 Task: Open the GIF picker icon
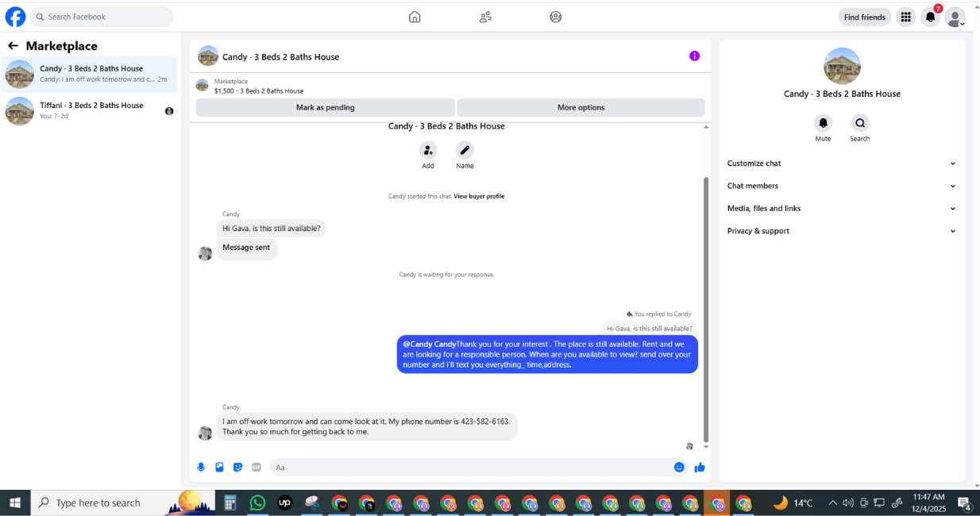pyautogui.click(x=257, y=468)
